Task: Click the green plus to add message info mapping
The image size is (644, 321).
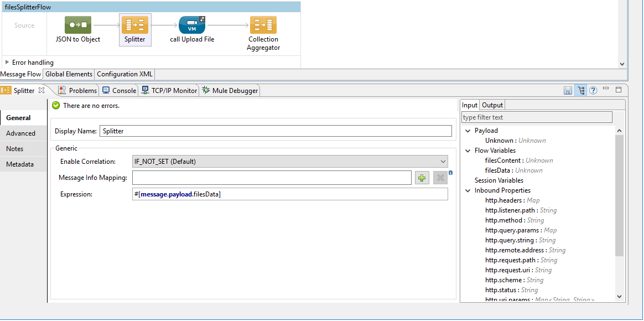Action: pyautogui.click(x=422, y=177)
